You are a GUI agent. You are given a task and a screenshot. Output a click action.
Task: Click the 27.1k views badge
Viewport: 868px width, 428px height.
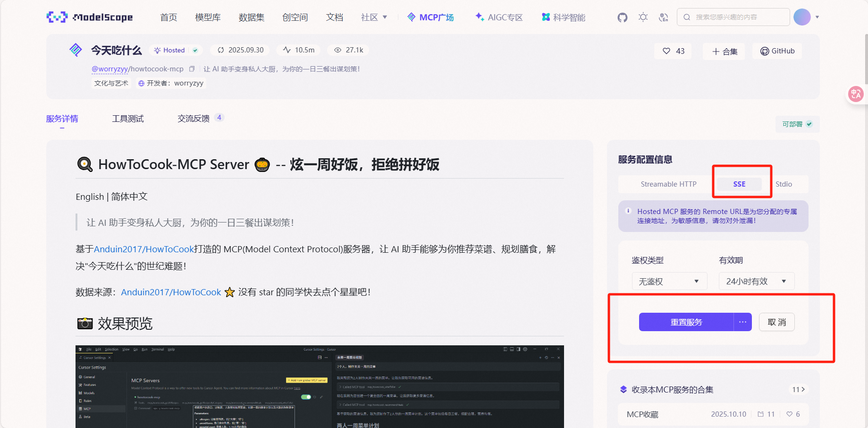tap(348, 50)
